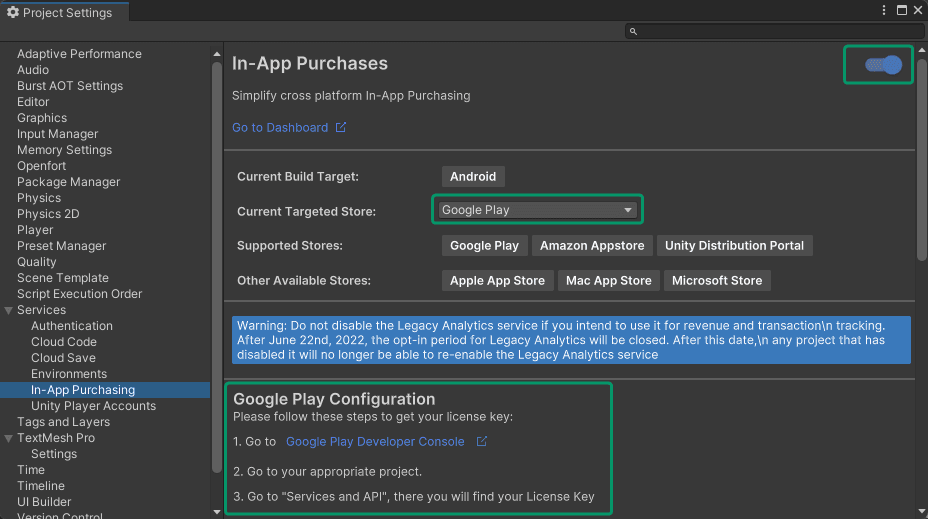Click the sidebar scroll down arrow
The height and width of the screenshot is (519, 928).
pos(217,512)
